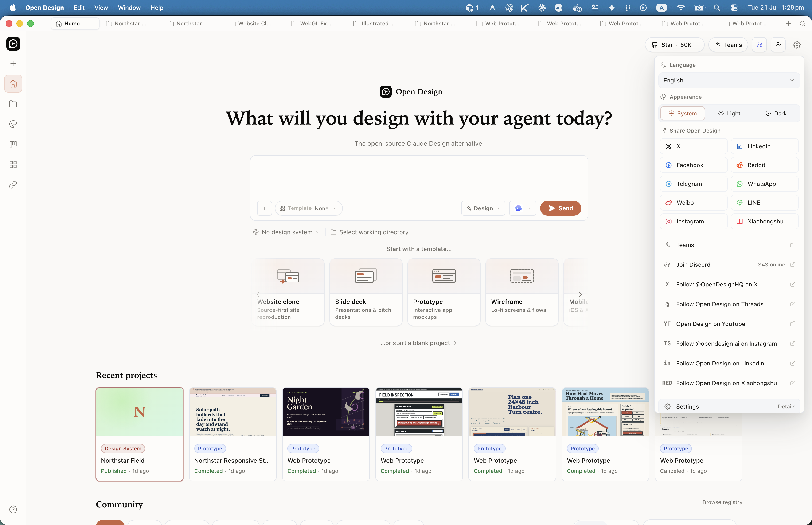The width and height of the screenshot is (812, 525).
Task: Show previous templates with left chevron
Action: 258,294
